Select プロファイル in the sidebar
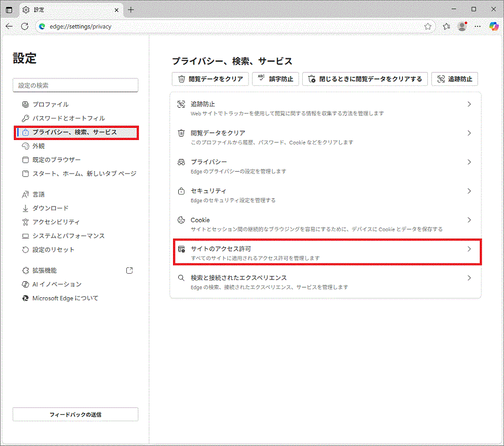The width and height of the screenshot is (504, 446). 50,104
